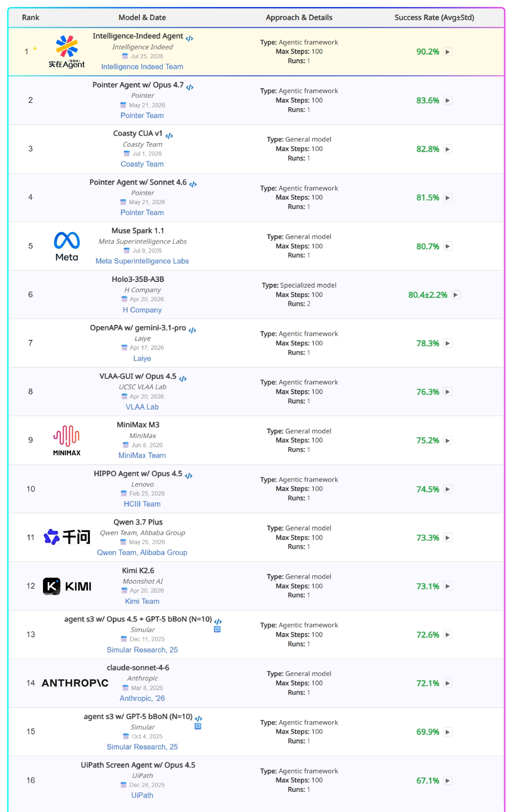The width and height of the screenshot is (513, 812).
Task: Click calendar icon beside Jul 25, 2026
Action: pyautogui.click(x=125, y=56)
